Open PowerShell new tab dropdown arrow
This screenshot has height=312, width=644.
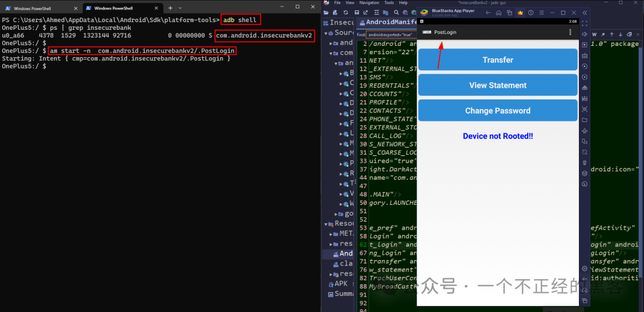click(180, 8)
